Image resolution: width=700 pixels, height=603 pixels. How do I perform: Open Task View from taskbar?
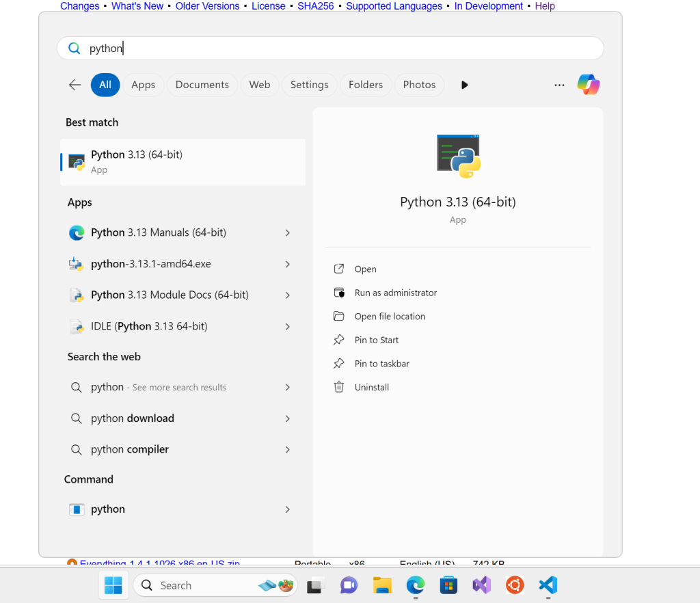pos(316,585)
